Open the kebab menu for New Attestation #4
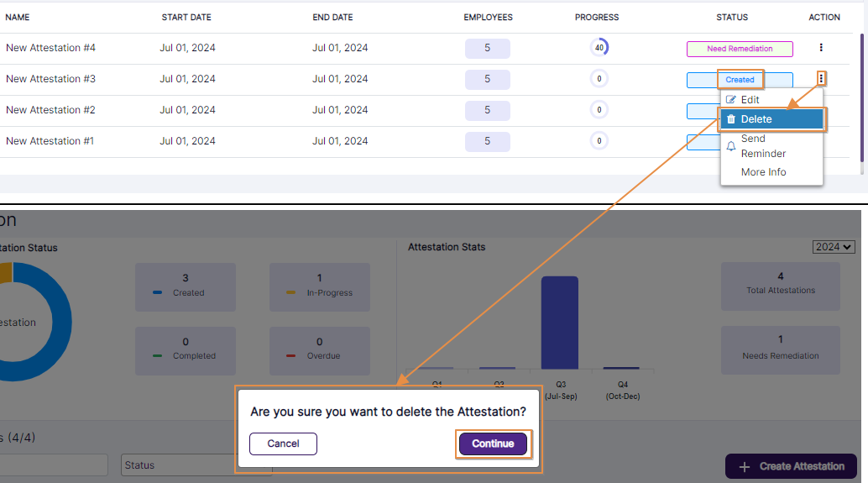This screenshot has height=483, width=868. pos(821,48)
